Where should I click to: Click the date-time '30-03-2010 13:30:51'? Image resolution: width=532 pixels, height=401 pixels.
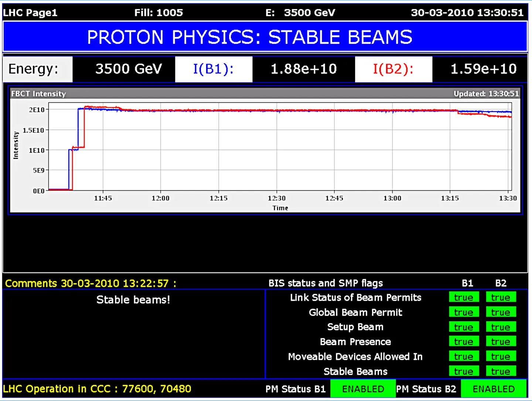tap(467, 13)
